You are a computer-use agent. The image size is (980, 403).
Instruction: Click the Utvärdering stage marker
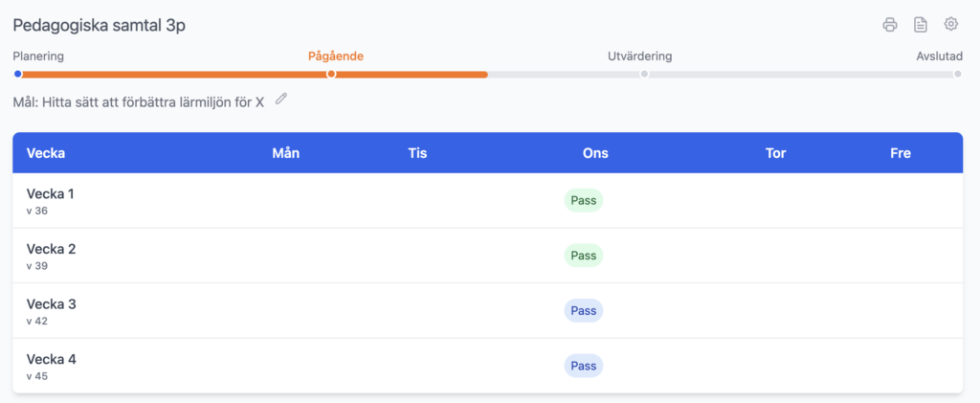644,74
